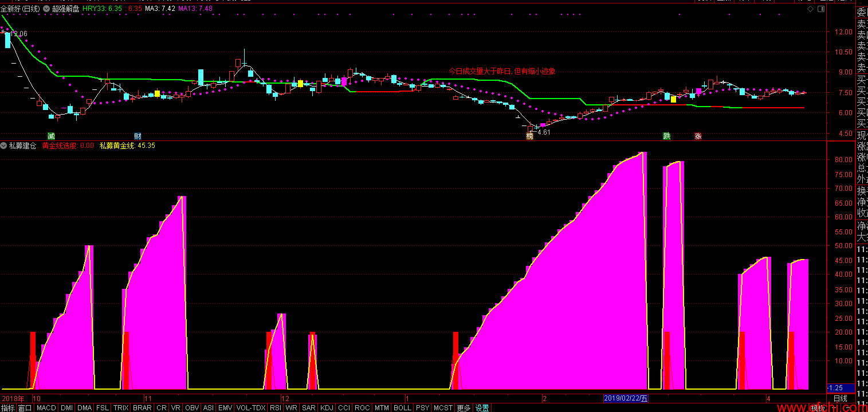The width and height of the screenshot is (868, 412).
Task: Switch to the KDJ indicator
Action: (x=327, y=408)
